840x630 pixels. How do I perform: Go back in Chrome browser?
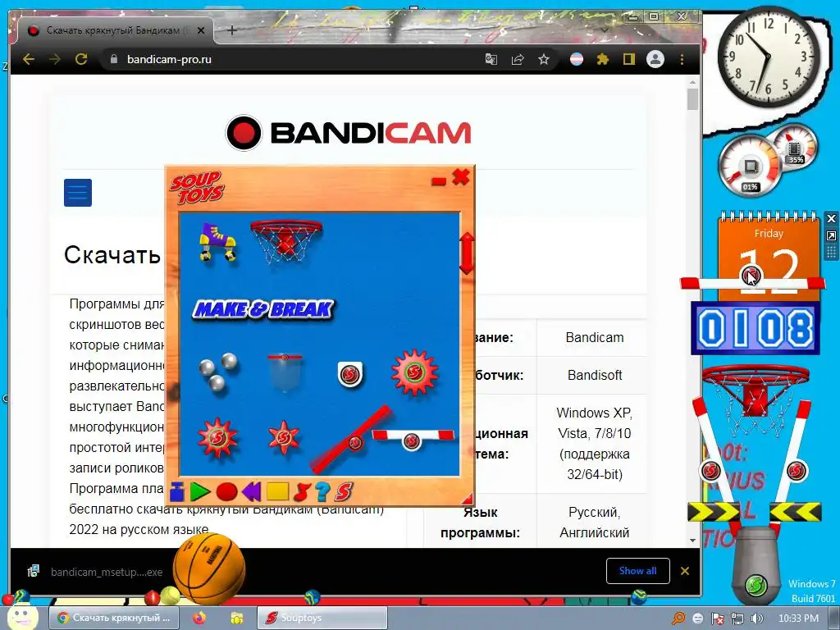coord(29,59)
